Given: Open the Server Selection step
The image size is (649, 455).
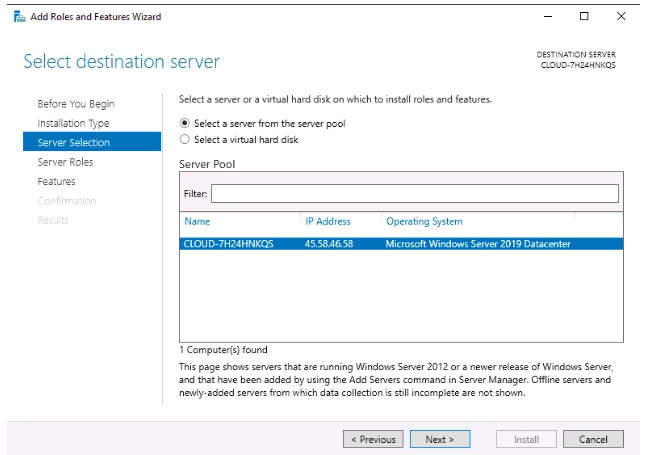Looking at the screenshot, I should pos(92,142).
